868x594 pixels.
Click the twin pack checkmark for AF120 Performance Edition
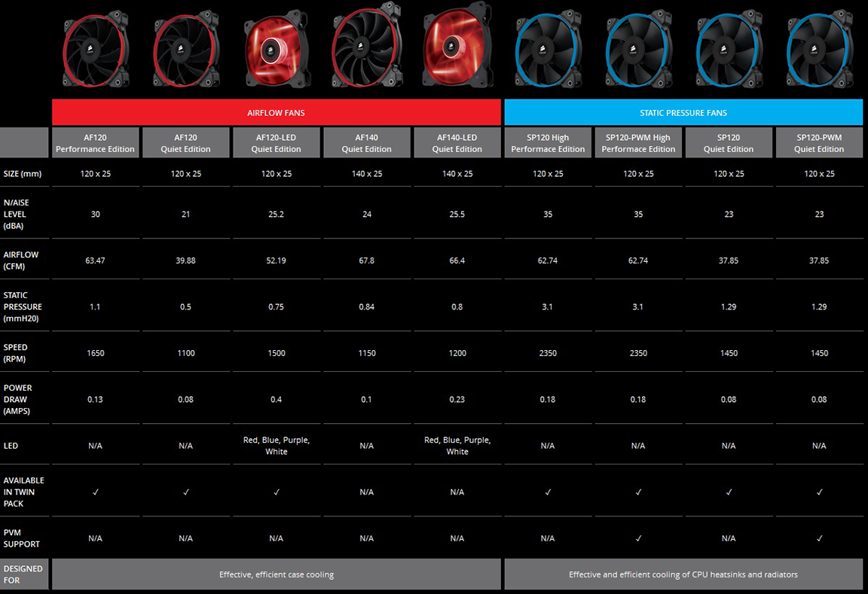[95, 492]
